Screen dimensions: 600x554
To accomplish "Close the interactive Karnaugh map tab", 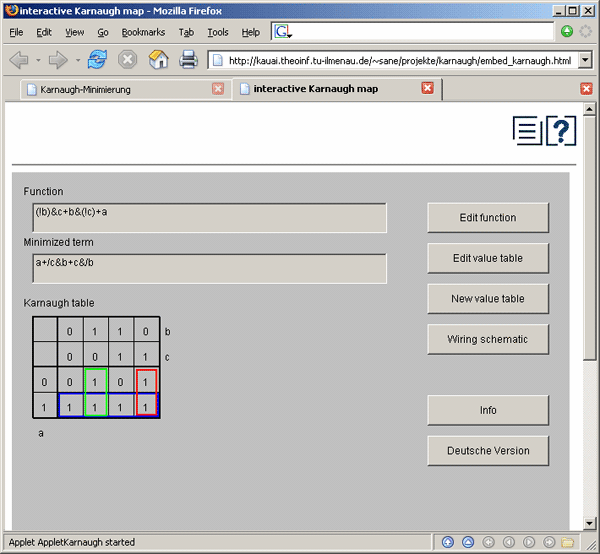I will [427, 88].
